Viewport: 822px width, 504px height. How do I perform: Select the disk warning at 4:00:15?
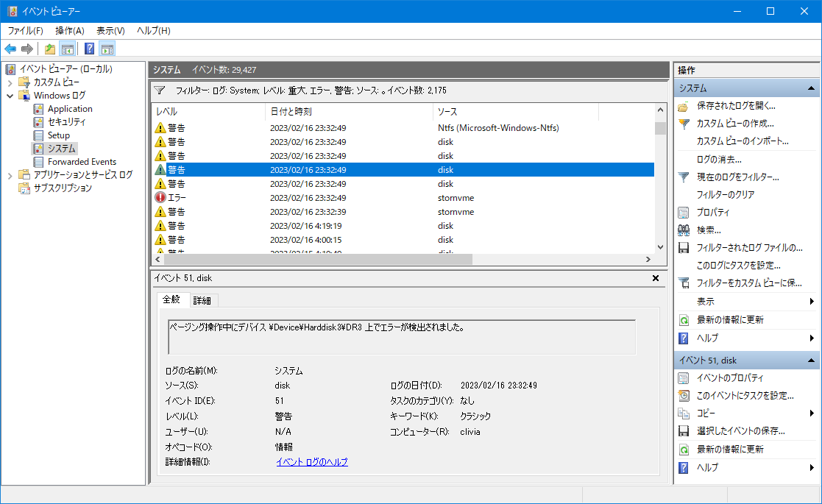click(403, 239)
